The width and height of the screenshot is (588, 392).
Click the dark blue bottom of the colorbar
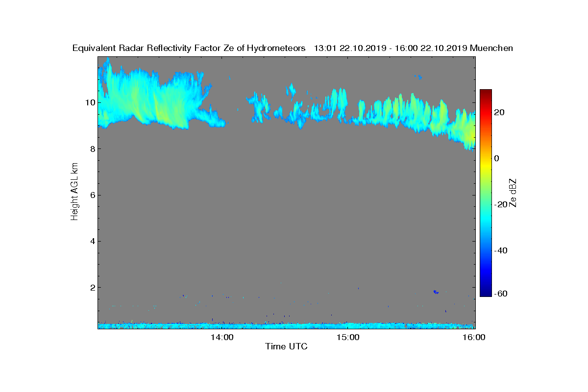pos(486,293)
